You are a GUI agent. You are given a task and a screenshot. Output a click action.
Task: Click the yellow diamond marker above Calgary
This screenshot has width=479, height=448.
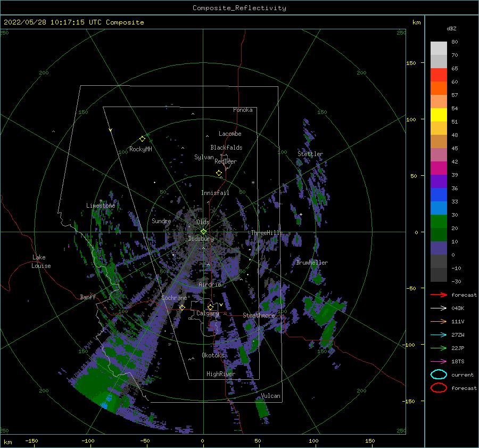click(210, 307)
